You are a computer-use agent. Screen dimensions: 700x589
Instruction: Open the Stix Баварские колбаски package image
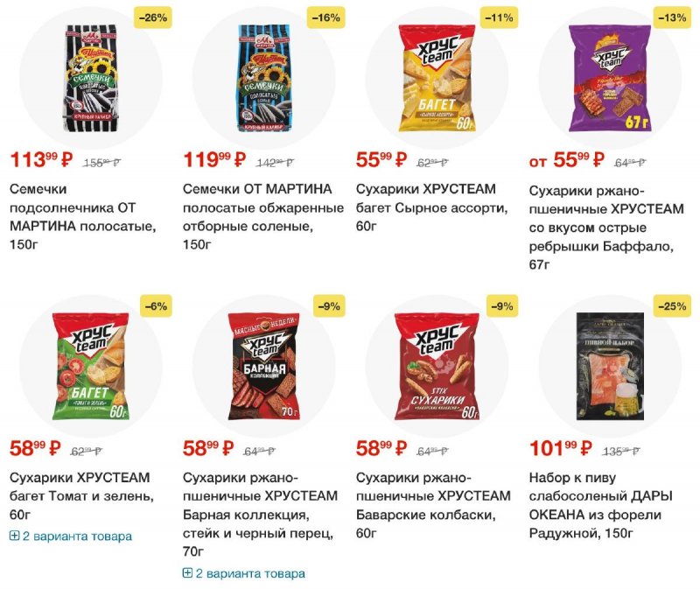click(x=437, y=366)
